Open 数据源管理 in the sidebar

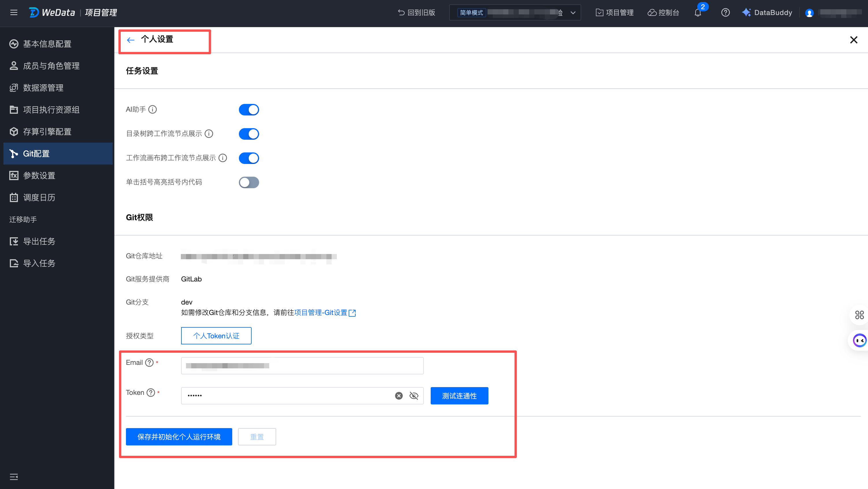pos(43,88)
